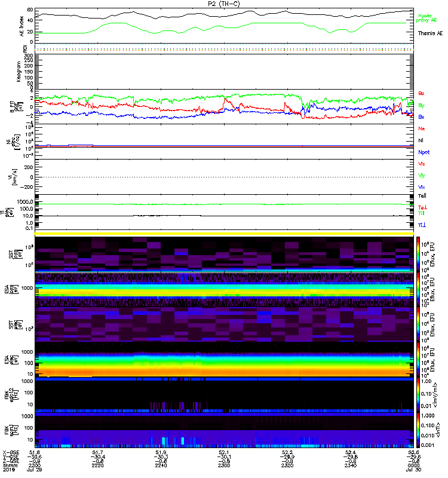Click the "B_FIT GSE [nT]" axis label
This screenshot has width=448, height=478.
17,107
